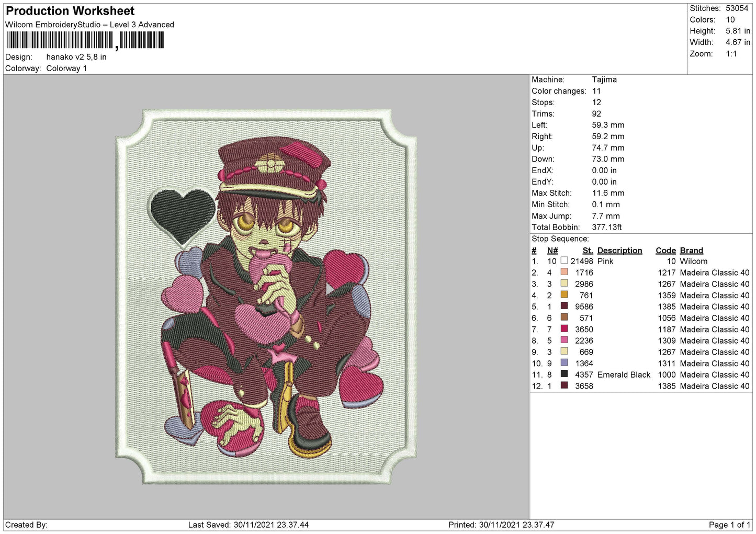Click the design name 'hanako v2 5,8 in'

point(76,57)
